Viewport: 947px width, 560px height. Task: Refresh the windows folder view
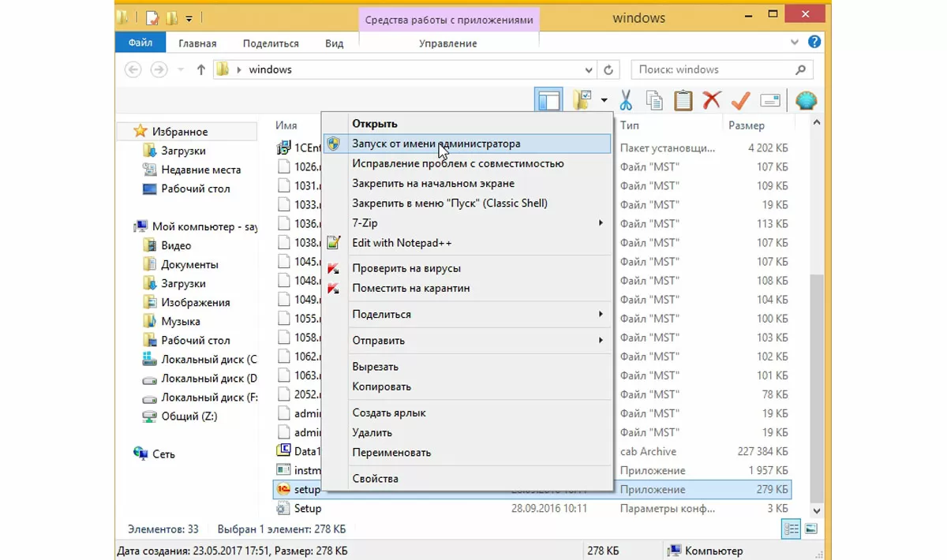coord(608,69)
